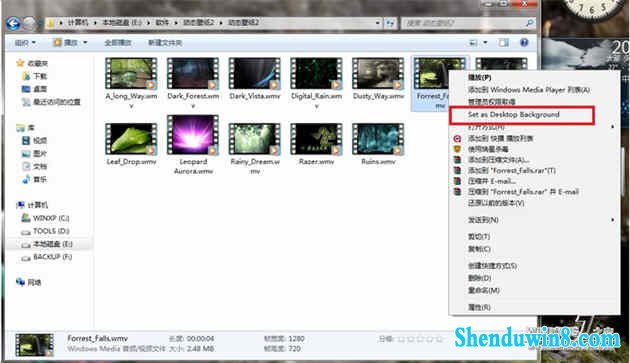This screenshot has width=630, height=363.
Task: Click in the folder search field
Action: (x=464, y=23)
